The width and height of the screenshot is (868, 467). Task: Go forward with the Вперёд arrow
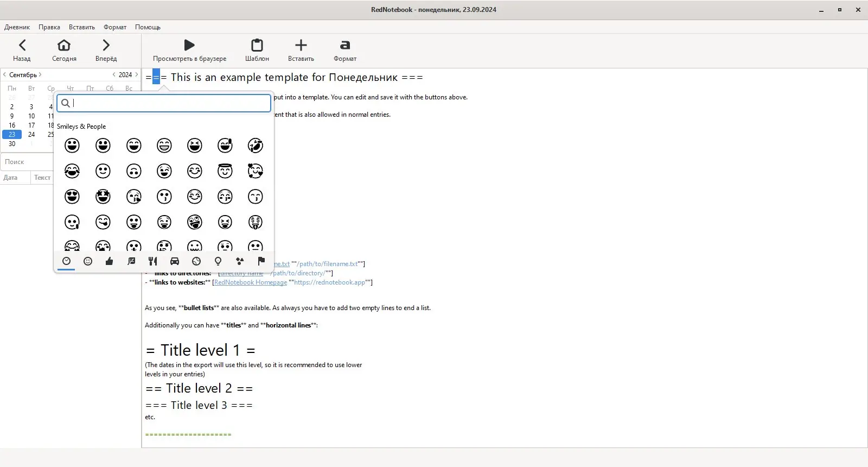click(106, 51)
